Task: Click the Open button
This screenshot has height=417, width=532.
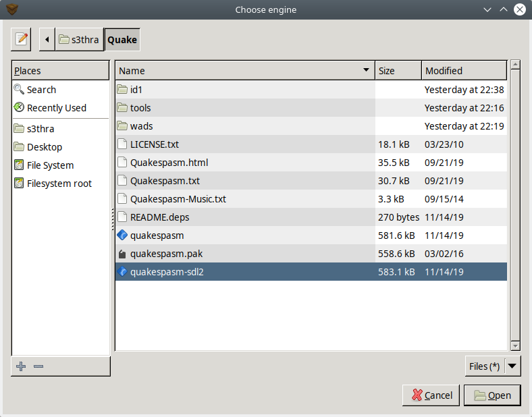Action: [492, 395]
